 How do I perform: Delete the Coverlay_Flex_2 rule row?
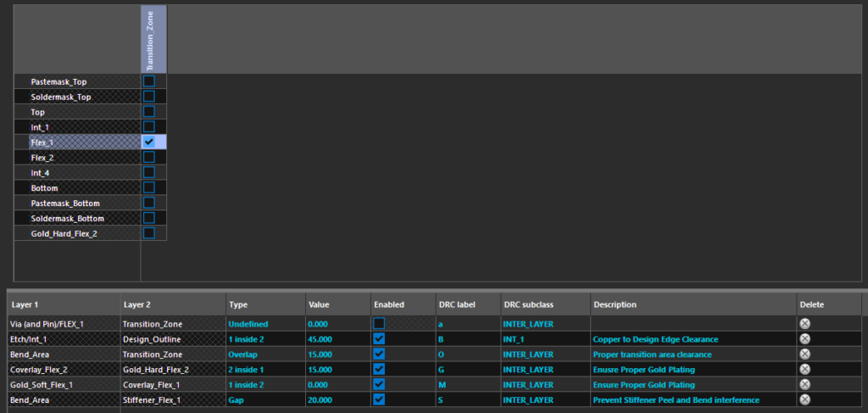coord(805,369)
